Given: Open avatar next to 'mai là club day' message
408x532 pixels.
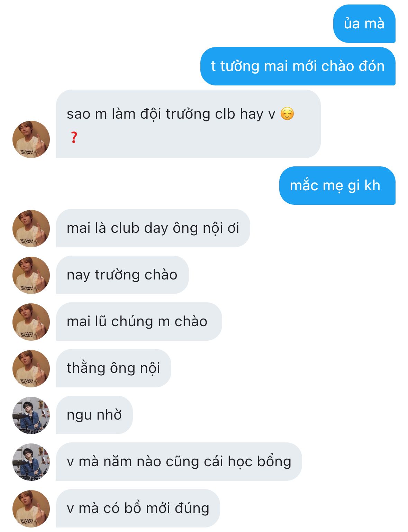Looking at the screenshot, I should pos(31,229).
